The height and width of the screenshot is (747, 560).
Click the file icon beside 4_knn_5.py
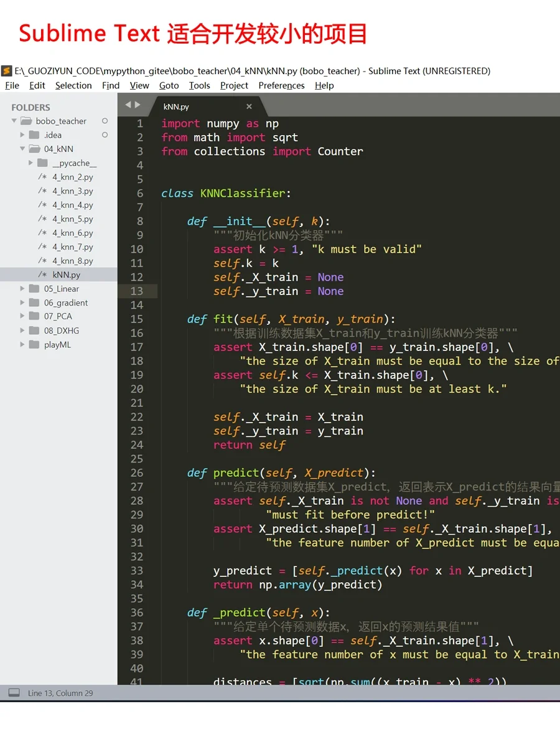42,219
